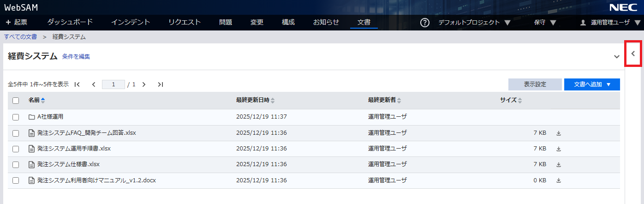The width and height of the screenshot is (644, 204).
Task: Go to next page arrow
Action: [144, 84]
